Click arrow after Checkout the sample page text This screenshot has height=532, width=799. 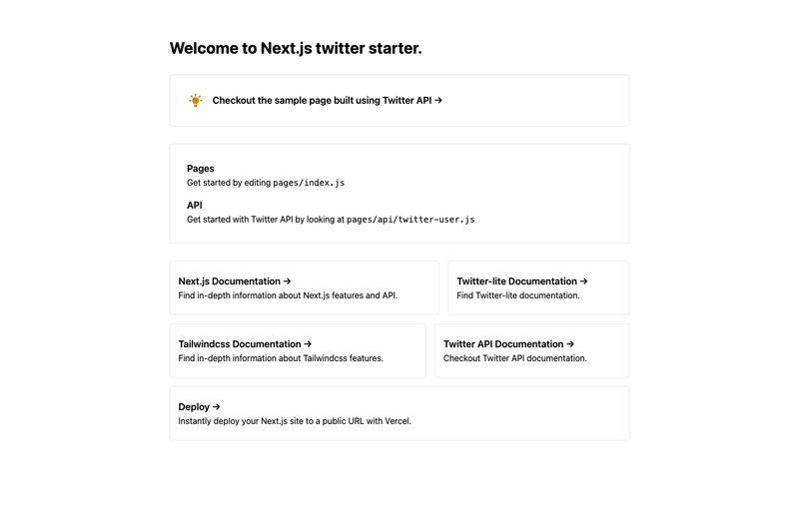tap(438, 100)
